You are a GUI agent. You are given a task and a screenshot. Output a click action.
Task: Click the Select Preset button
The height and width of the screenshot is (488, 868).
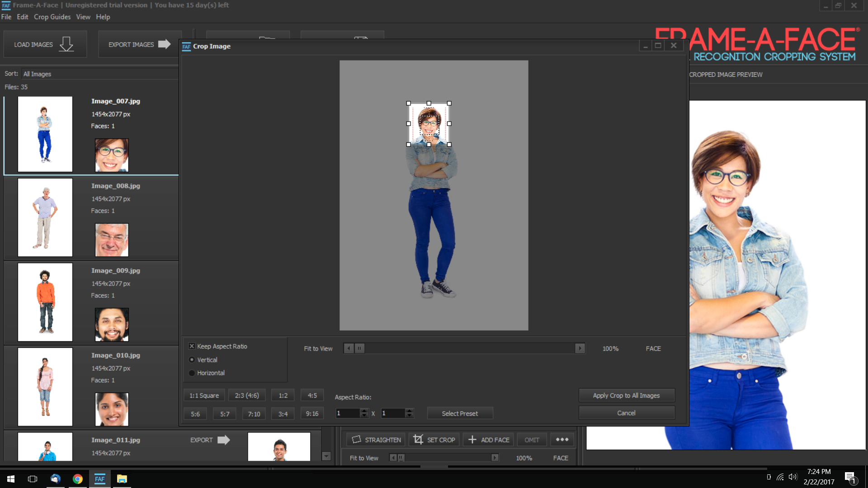pos(460,413)
